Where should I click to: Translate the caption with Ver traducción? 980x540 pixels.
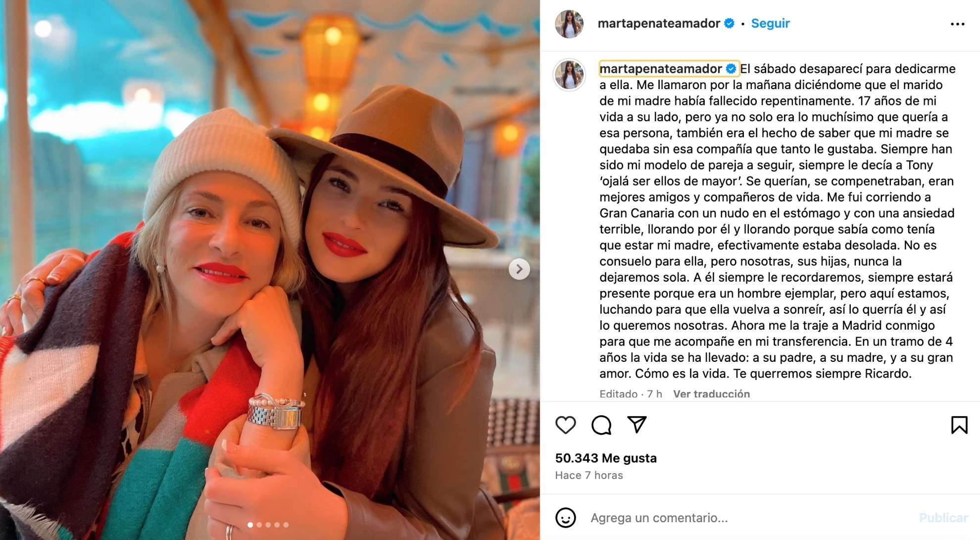[x=711, y=394]
